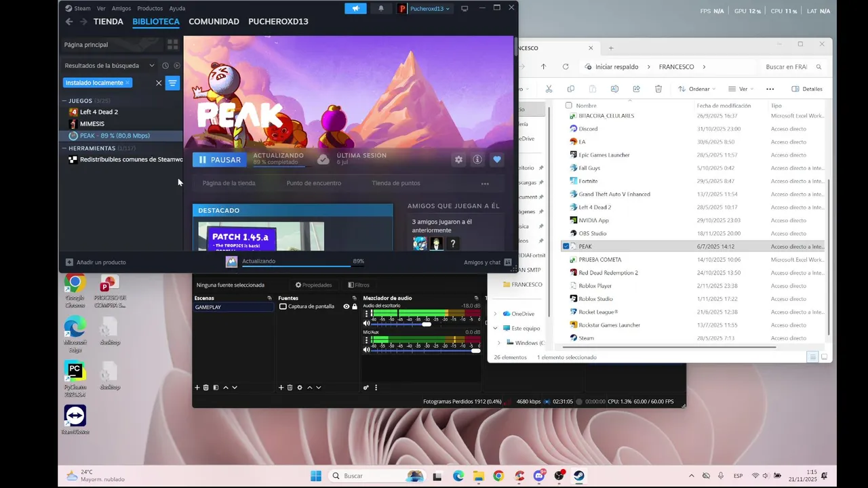
Task: Toggle collections grid view in Steam library
Action: tap(173, 44)
